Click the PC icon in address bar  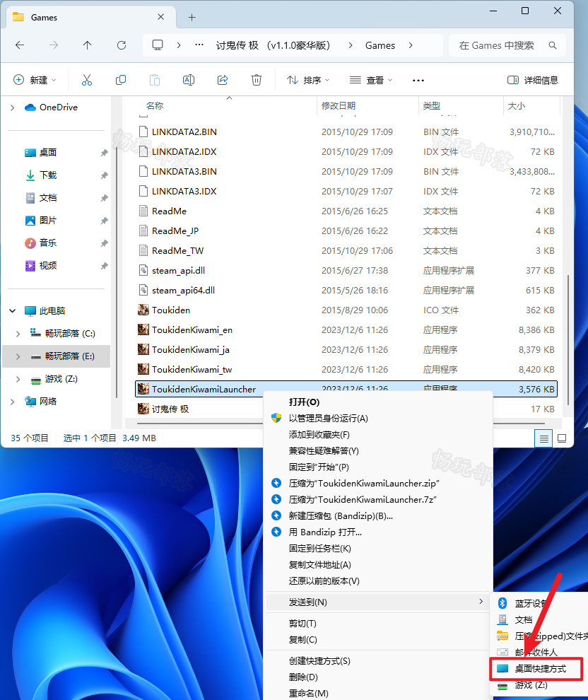click(x=158, y=45)
